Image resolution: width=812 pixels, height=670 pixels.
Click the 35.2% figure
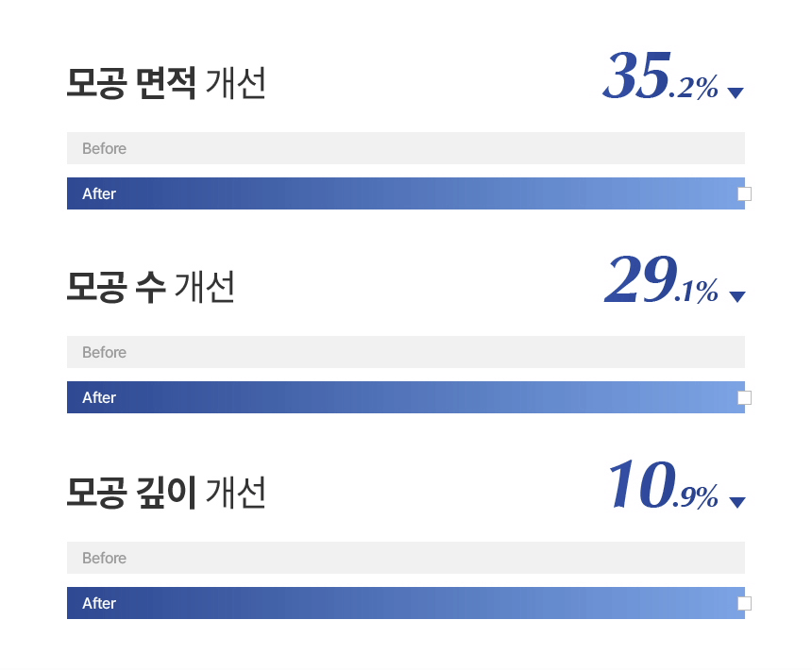[661, 75]
